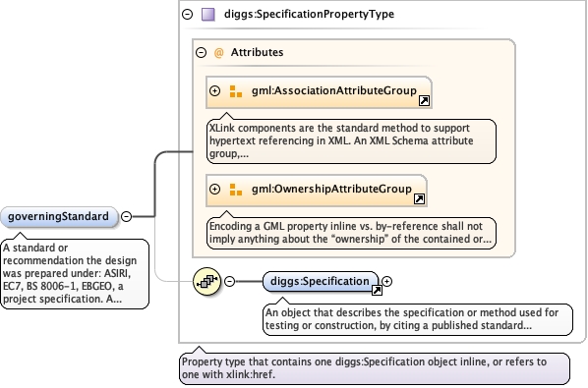Screen dimensions: 588x388
Task: Collapse the governingStandard element children
Action: click(x=127, y=216)
